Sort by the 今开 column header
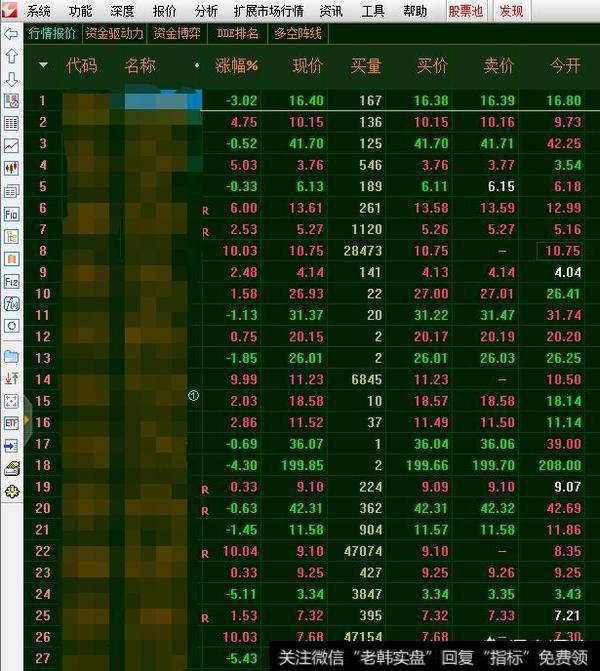The height and width of the screenshot is (671, 600). click(565, 66)
